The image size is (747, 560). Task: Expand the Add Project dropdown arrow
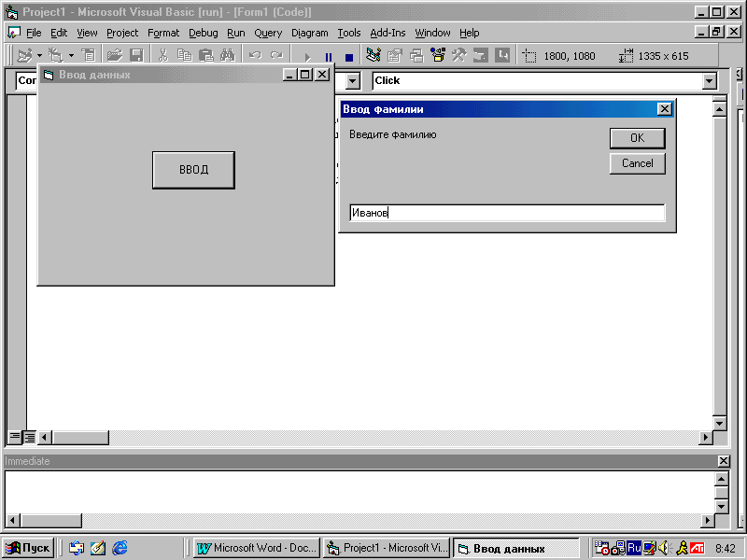pyautogui.click(x=39, y=55)
